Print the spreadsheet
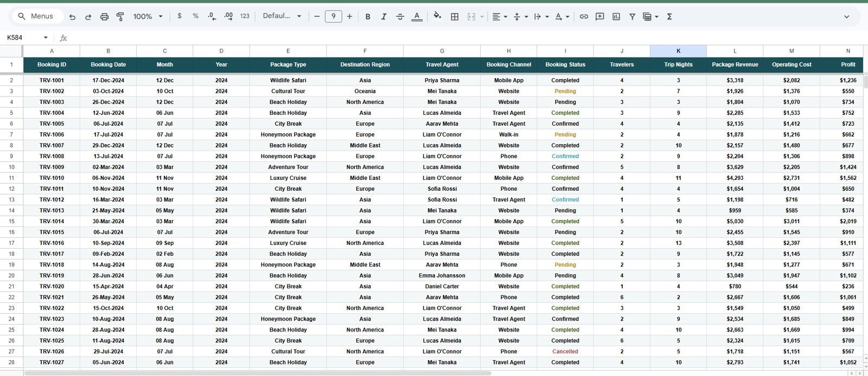Screen dimensions: 868x376 104,17
